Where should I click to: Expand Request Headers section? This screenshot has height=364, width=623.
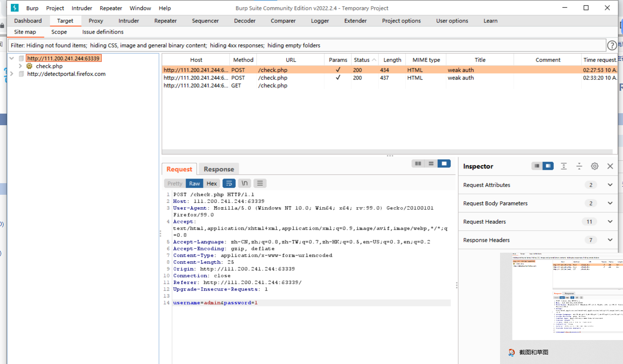pos(610,221)
